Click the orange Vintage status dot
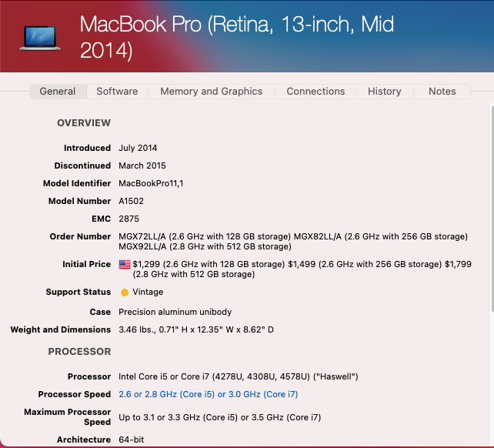 coord(125,293)
